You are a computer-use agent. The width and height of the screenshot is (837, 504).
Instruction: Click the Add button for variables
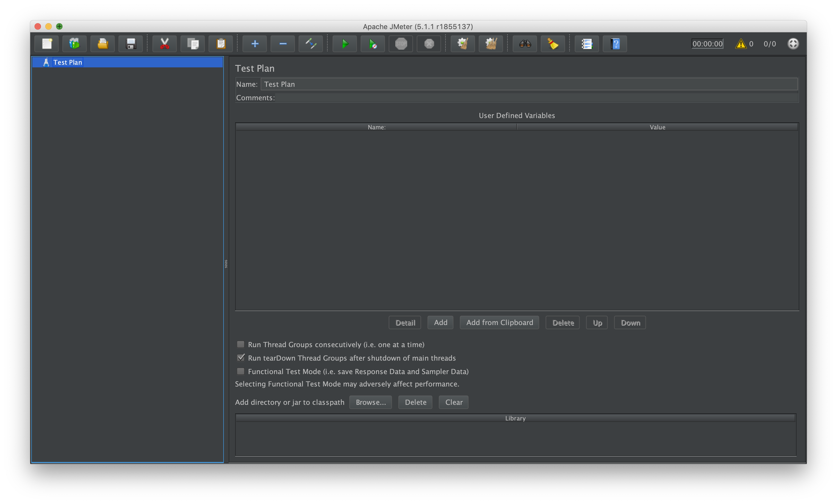pyautogui.click(x=441, y=322)
